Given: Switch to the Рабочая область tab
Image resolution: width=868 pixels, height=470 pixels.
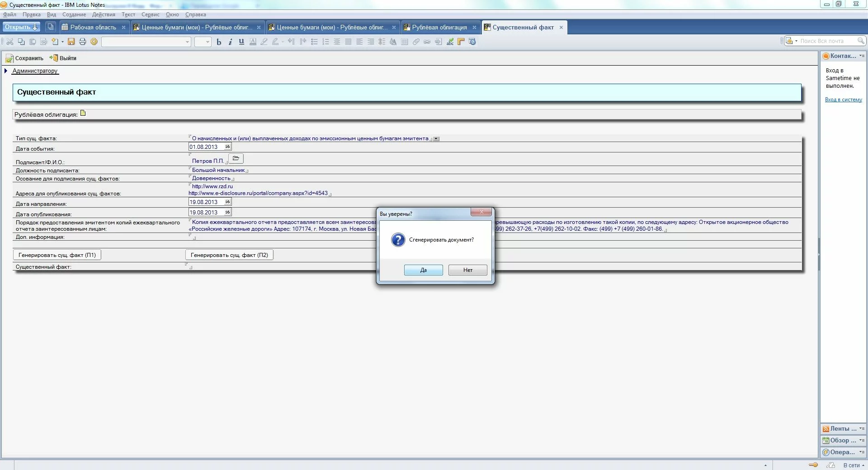Looking at the screenshot, I should tap(93, 27).
